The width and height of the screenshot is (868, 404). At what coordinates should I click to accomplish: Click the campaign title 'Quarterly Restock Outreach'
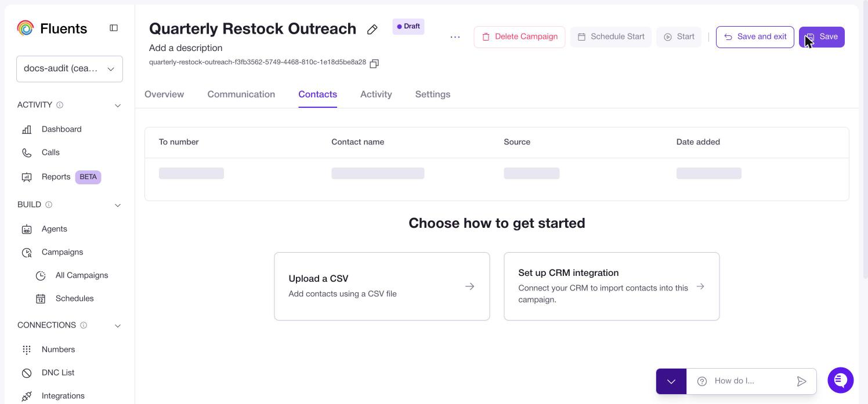[x=252, y=28]
